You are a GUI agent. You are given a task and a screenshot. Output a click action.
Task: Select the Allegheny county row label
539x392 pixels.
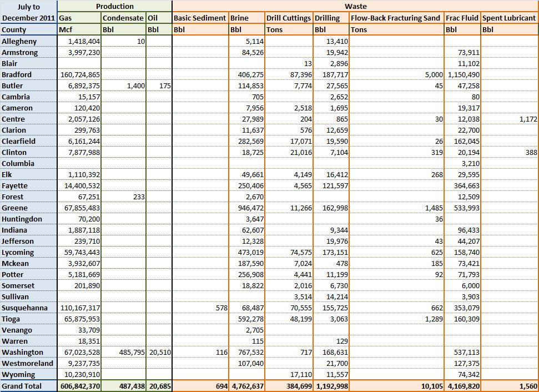28,41
